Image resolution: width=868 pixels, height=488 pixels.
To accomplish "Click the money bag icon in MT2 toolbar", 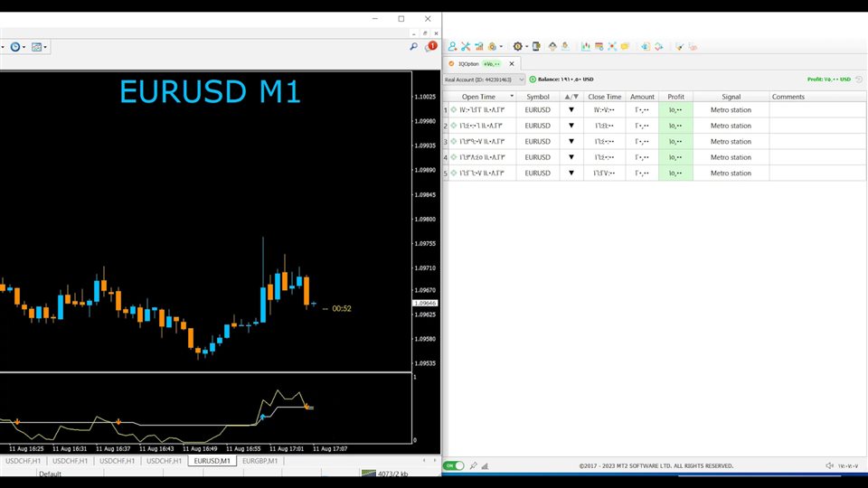I will point(492,46).
